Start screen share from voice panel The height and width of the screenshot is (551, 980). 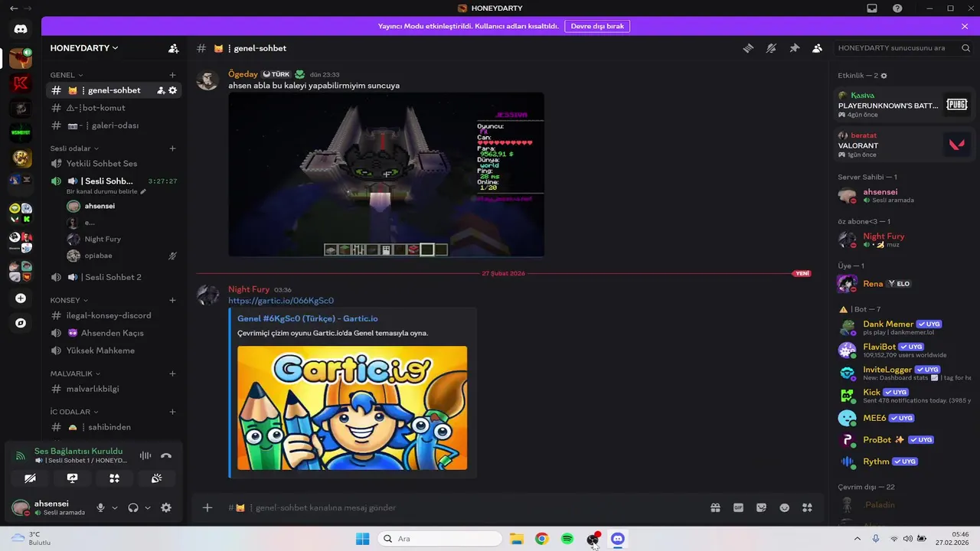pyautogui.click(x=72, y=478)
